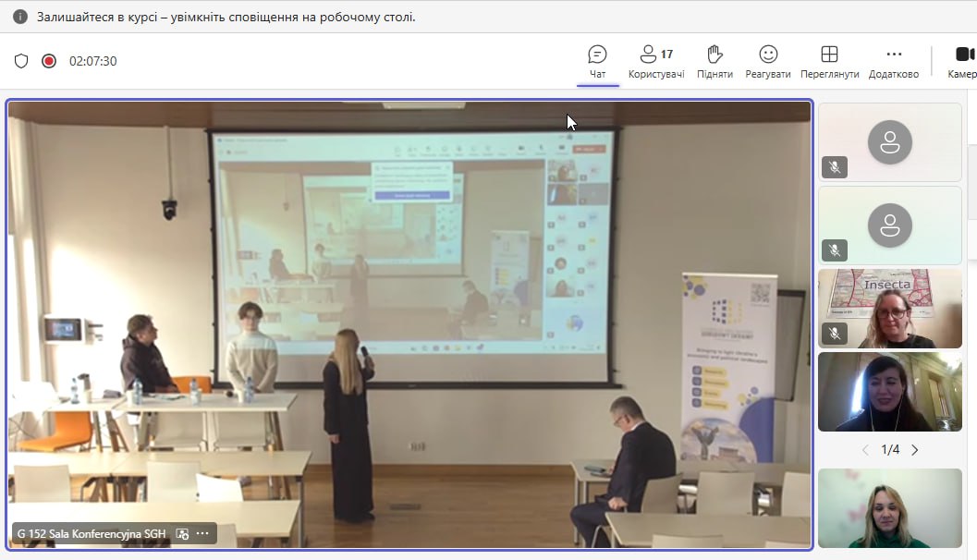Viewport: 977px width, 560px height.
Task: Select the first avatar participant tile
Action: pos(889,141)
